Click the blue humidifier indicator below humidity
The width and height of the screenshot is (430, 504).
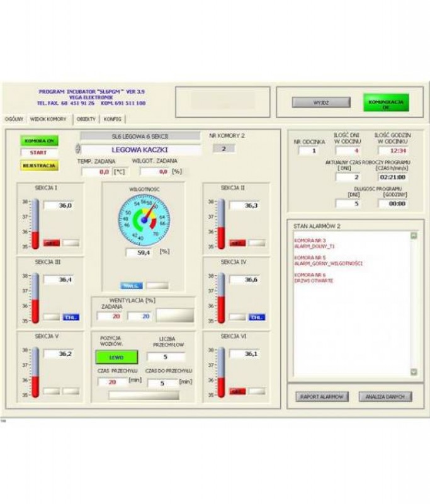[132, 286]
